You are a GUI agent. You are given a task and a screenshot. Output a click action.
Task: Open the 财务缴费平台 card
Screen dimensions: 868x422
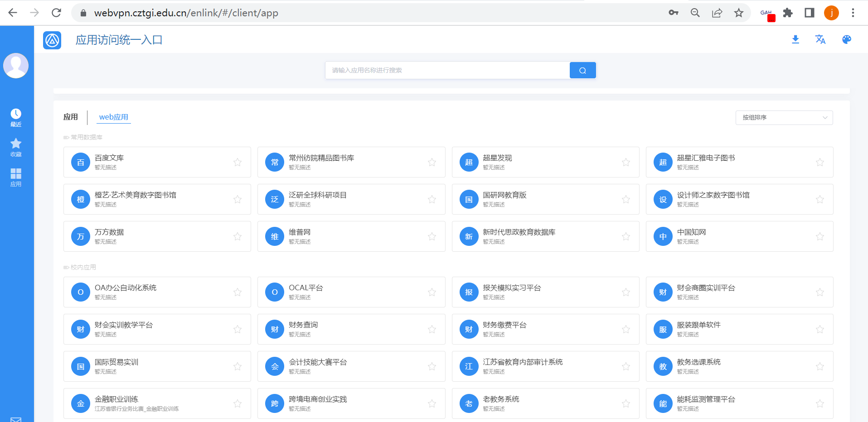(x=545, y=329)
